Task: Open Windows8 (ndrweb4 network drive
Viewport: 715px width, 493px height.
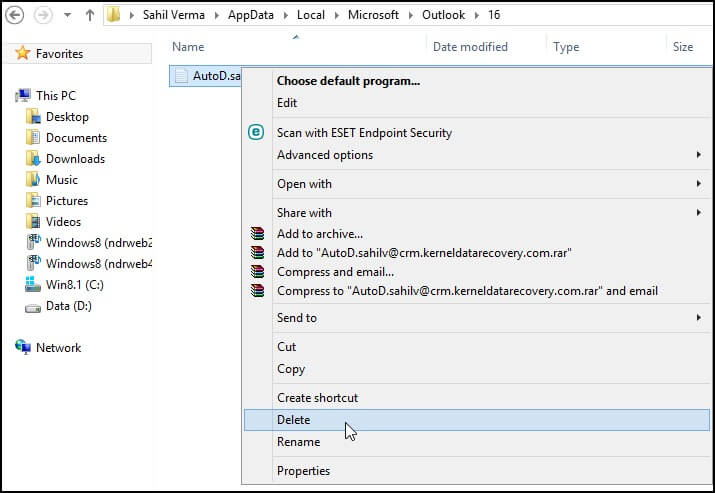Action: point(99,264)
